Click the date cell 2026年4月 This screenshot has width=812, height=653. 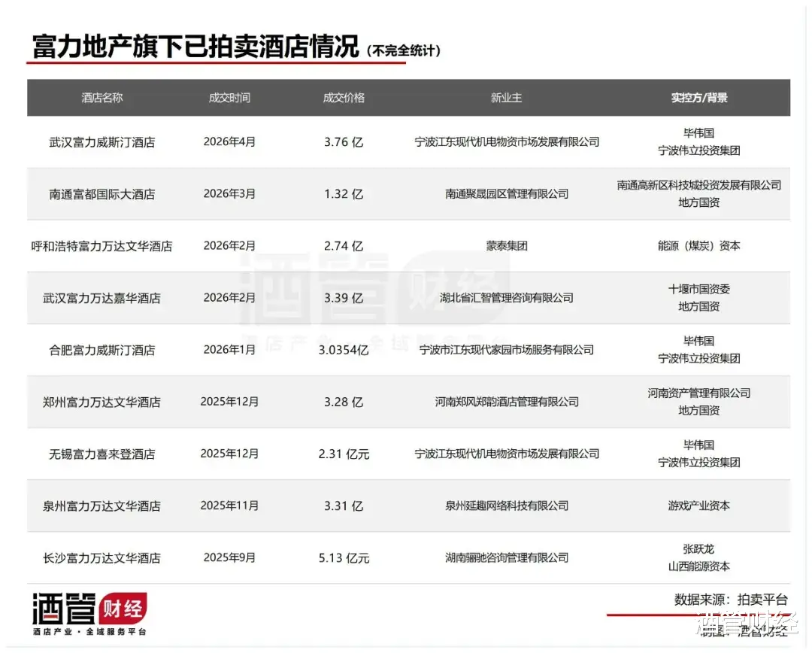pyautogui.click(x=229, y=141)
